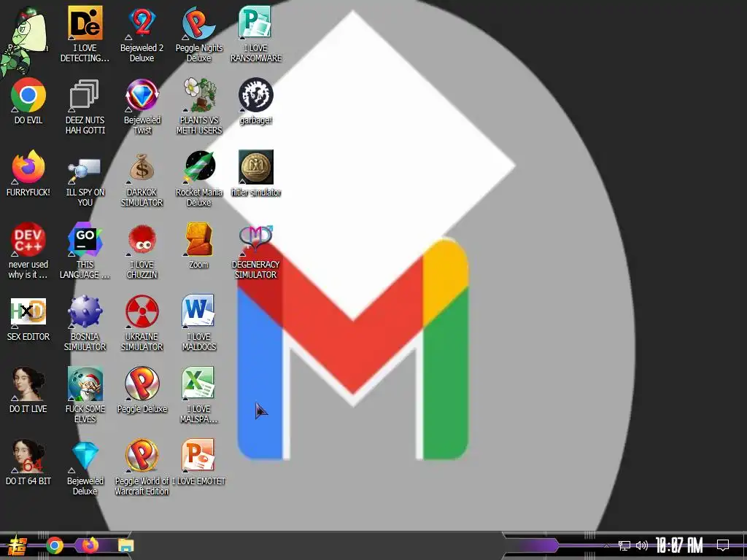
Task: Select the elf bowling desktop shortcut
Action: (85, 384)
